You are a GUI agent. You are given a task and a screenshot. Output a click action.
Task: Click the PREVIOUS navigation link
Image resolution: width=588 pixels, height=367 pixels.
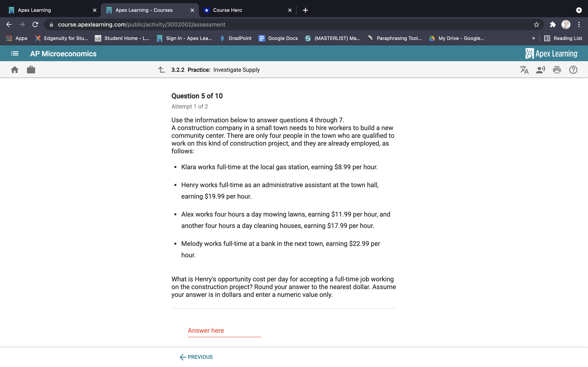(x=196, y=357)
